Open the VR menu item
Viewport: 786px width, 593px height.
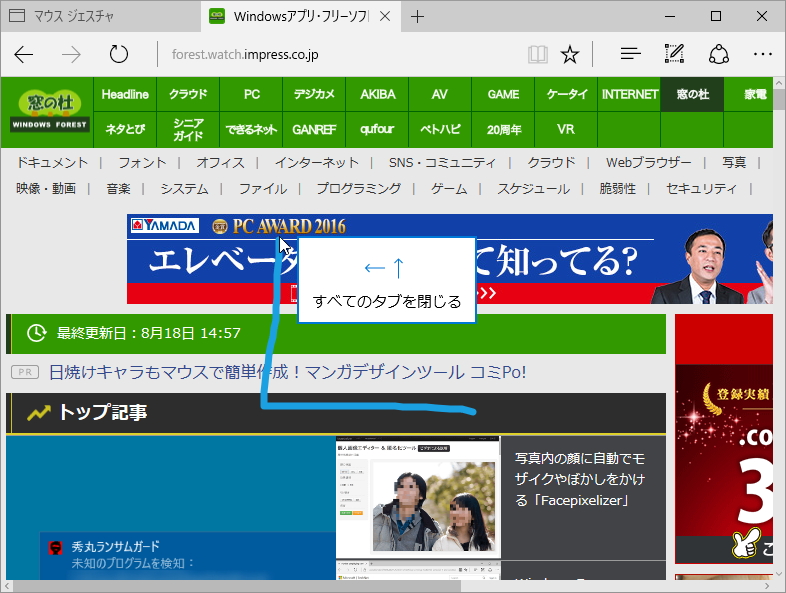(566, 129)
